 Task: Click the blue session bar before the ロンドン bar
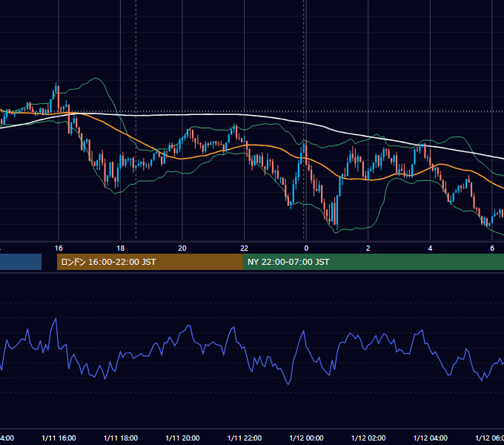tap(21, 262)
